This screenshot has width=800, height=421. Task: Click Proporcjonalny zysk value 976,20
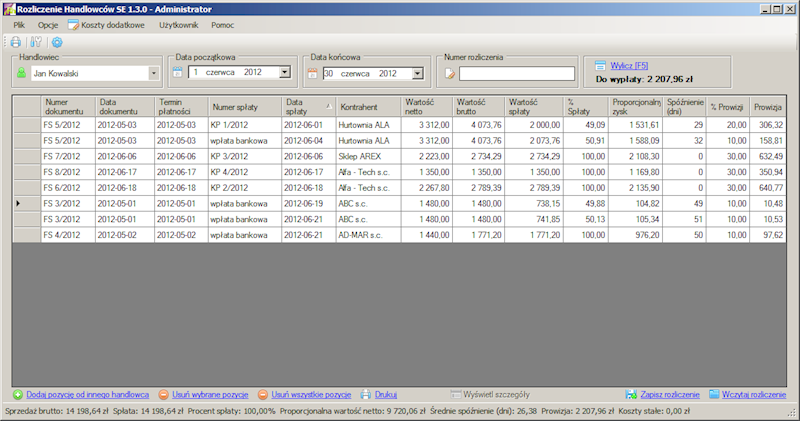[635, 235]
